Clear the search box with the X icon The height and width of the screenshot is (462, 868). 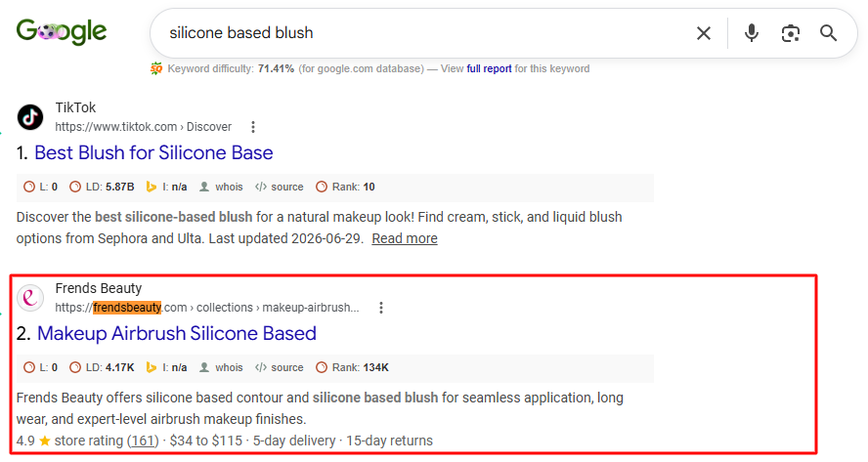(704, 33)
